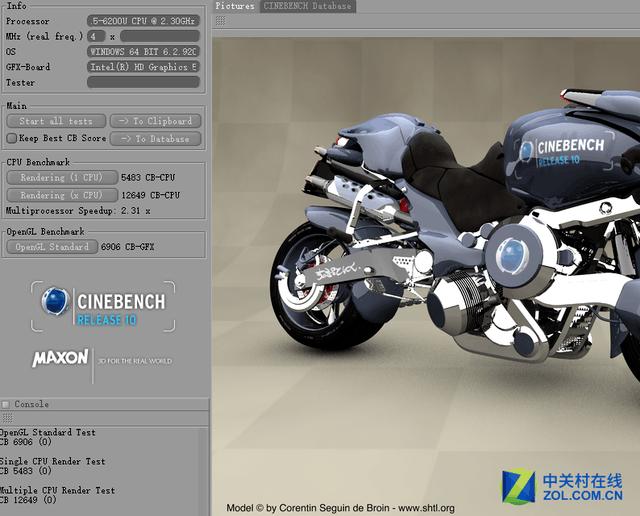Click the console output scrollbar
The image size is (640, 516).
(x=205, y=470)
